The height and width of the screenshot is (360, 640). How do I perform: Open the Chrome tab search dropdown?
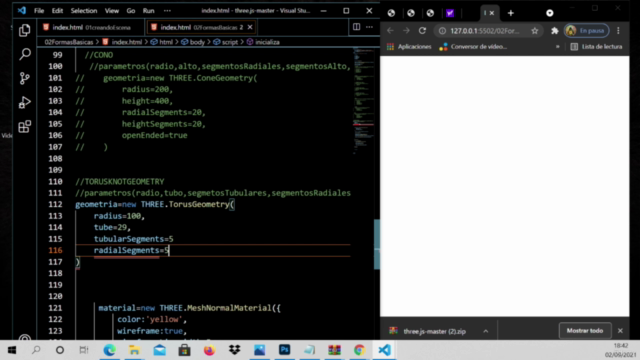[x=550, y=13]
